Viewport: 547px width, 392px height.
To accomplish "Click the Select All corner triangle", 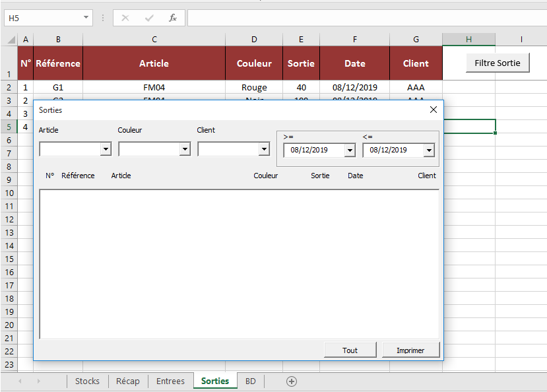I will [x=11, y=40].
